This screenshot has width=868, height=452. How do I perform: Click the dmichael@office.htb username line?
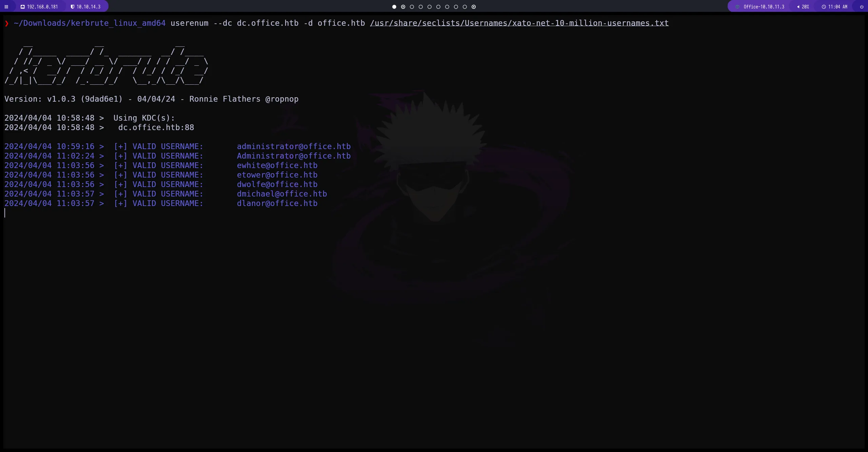tap(281, 194)
